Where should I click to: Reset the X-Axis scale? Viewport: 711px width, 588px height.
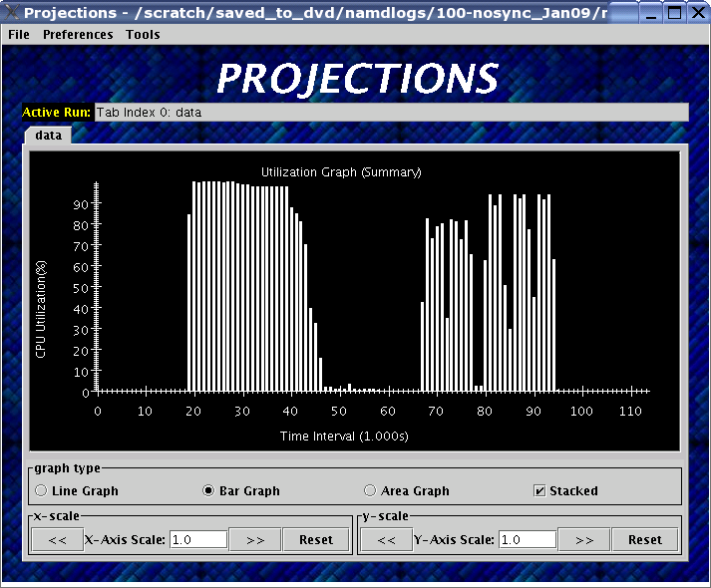[315, 539]
